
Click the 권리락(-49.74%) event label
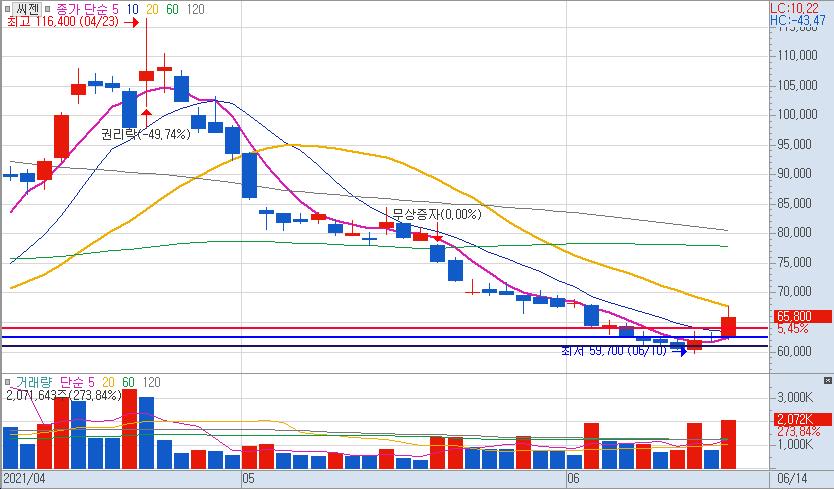[x=145, y=134]
